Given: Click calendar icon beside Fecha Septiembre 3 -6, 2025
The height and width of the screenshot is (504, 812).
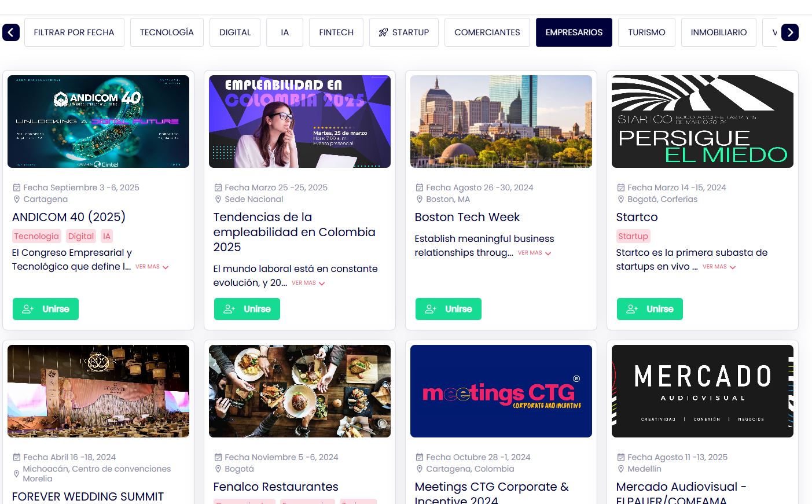Looking at the screenshot, I should pyautogui.click(x=17, y=187).
